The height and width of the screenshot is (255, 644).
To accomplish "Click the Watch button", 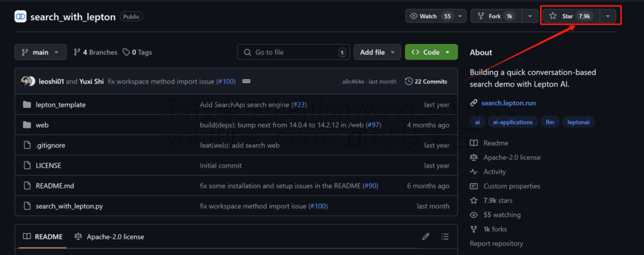I will click(431, 16).
